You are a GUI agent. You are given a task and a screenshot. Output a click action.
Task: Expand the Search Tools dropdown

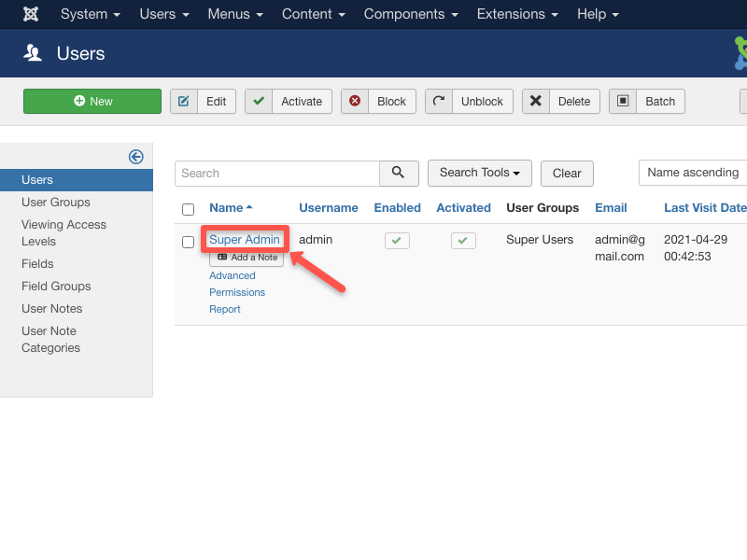(x=479, y=173)
